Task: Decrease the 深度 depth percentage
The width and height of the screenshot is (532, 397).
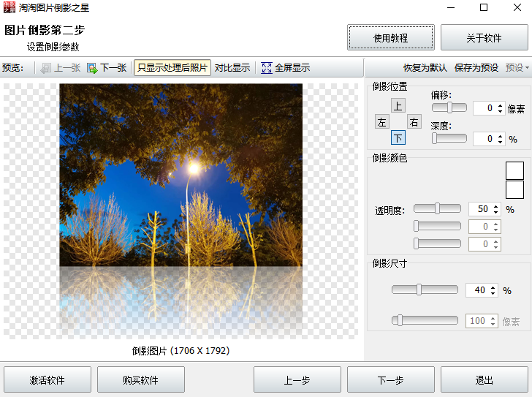Action: [500, 142]
